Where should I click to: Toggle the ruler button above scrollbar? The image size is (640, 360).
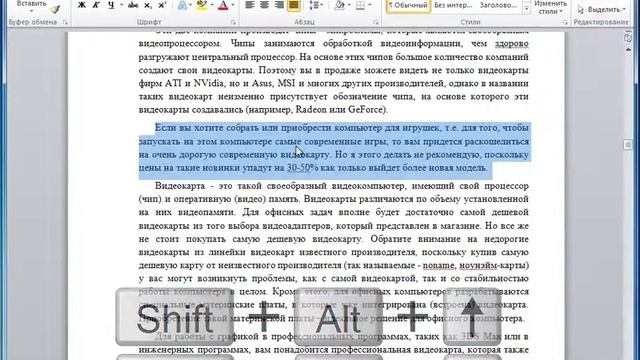pos(628,38)
